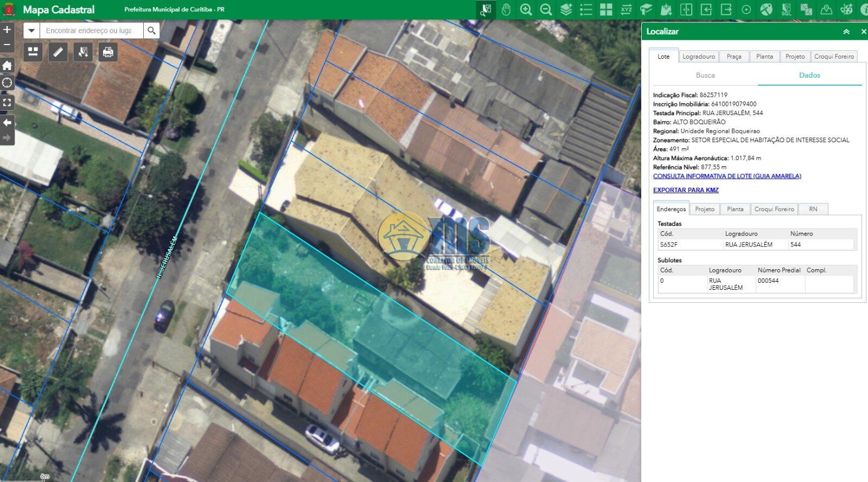Click the zoom in magnifier tool

526,10
